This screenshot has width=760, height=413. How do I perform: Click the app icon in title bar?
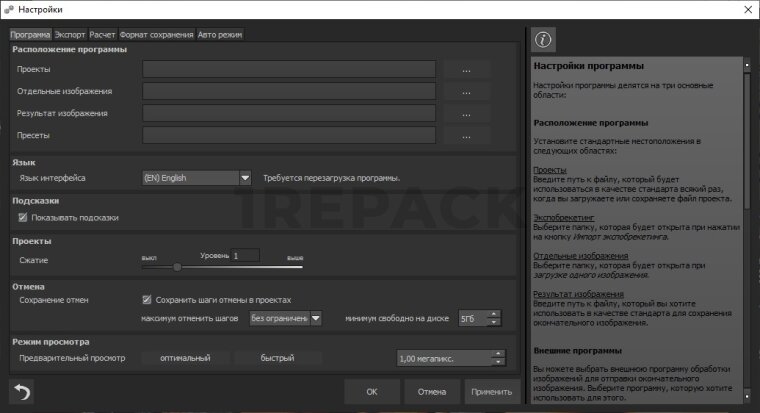point(10,8)
